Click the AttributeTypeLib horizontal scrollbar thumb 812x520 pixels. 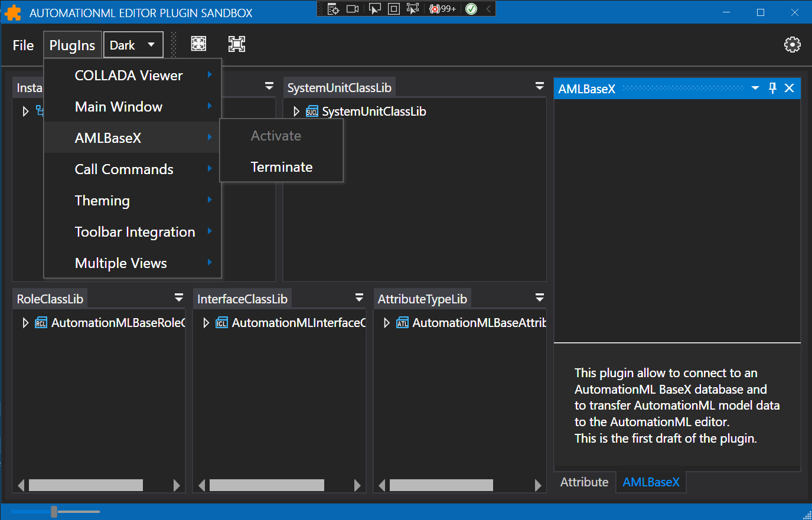pyautogui.click(x=441, y=485)
